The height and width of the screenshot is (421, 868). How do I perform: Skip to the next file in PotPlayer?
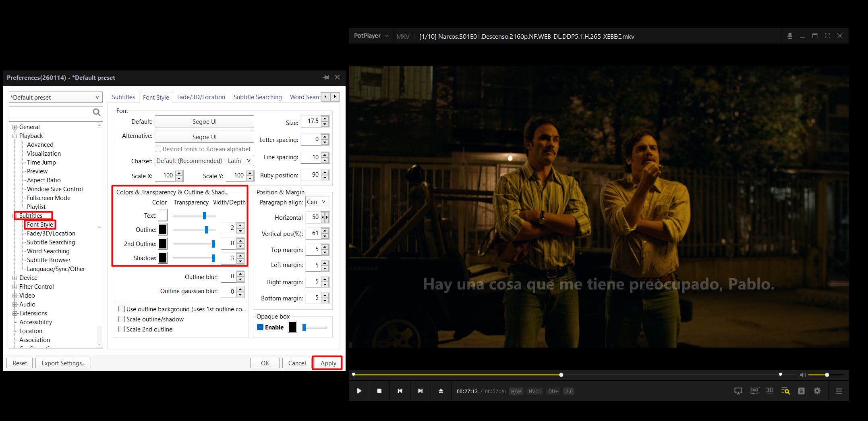click(420, 391)
